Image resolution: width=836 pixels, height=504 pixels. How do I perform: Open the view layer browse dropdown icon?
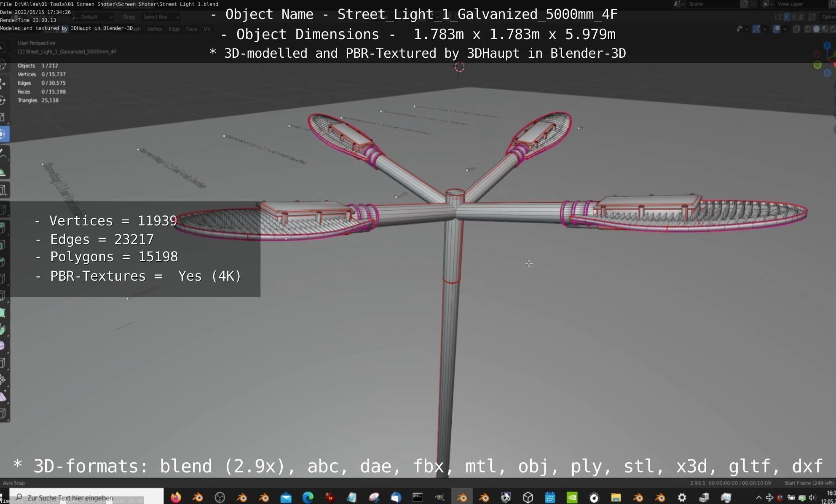pyautogui.click(x=767, y=4)
